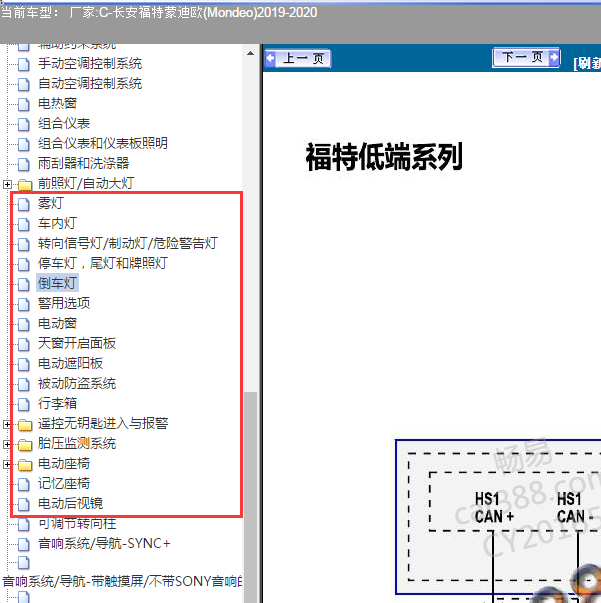Open 音响系统/导航-SYNC+ entry
The width and height of the screenshot is (601, 603).
click(104, 543)
